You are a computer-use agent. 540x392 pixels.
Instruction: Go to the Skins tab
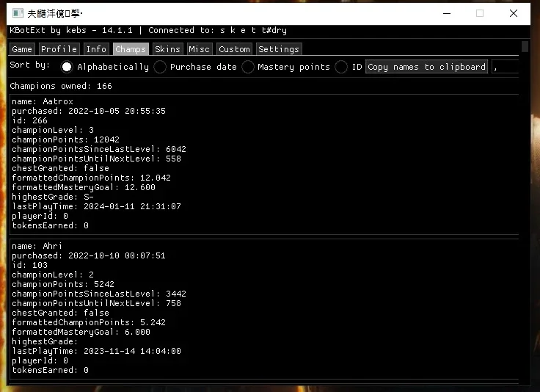(x=168, y=49)
